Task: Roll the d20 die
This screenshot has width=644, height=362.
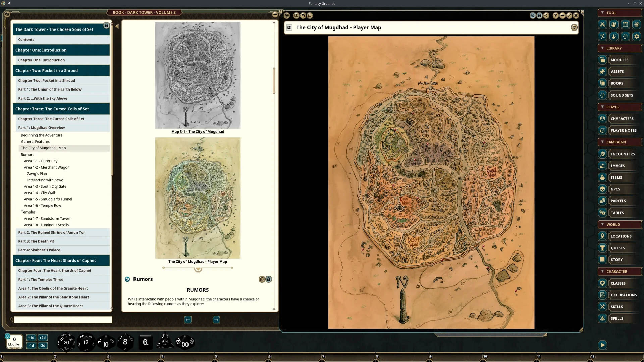Action: [x=66, y=342]
